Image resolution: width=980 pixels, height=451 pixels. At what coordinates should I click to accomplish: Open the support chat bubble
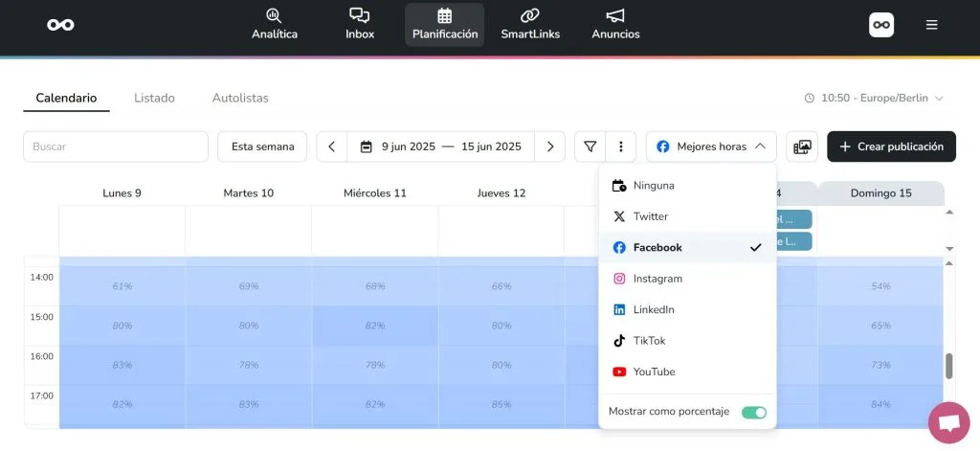click(948, 422)
